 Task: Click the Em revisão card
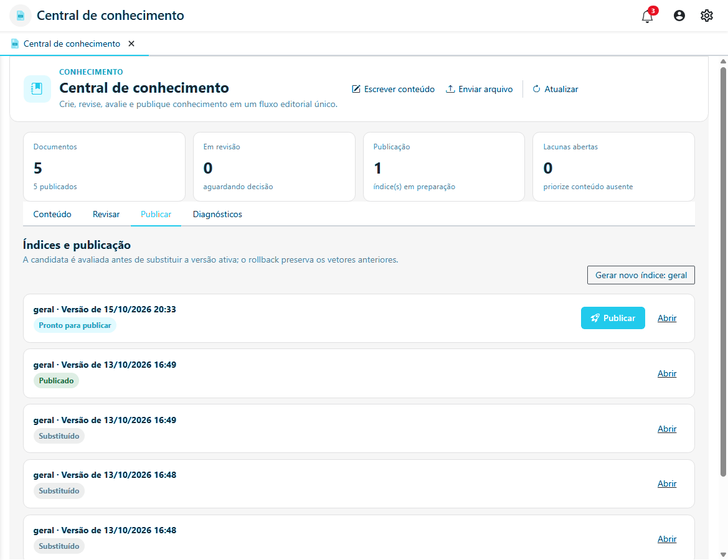[274, 167]
